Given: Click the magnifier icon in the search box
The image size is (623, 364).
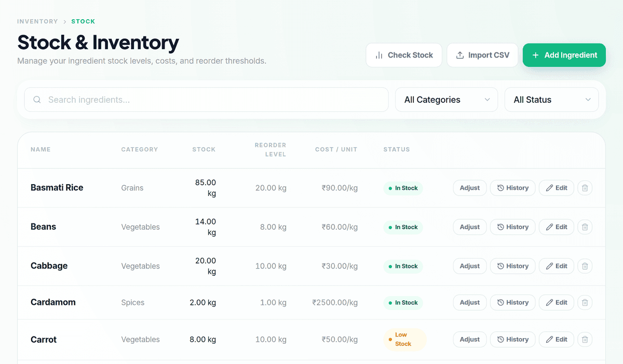Looking at the screenshot, I should (x=37, y=100).
